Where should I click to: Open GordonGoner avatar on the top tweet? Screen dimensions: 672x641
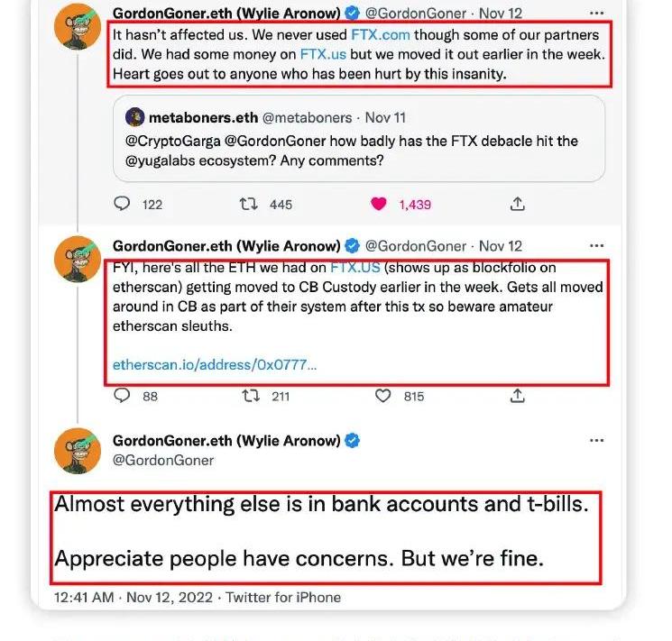point(78,27)
